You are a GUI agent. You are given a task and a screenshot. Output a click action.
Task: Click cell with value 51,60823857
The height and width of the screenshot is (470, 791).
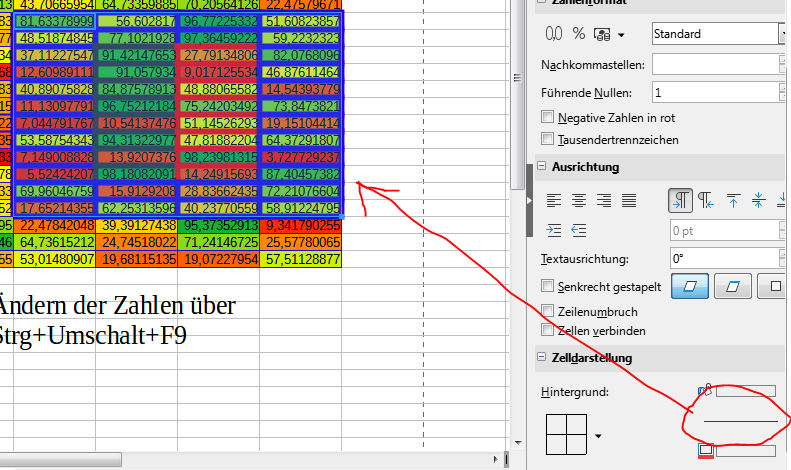[301, 21]
